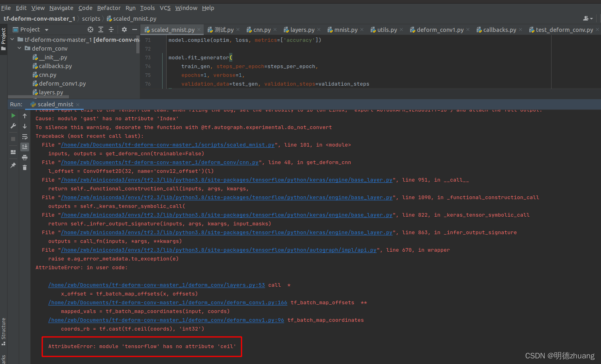The width and height of the screenshot is (601, 364).
Task: Collapse the deform_conv folder
Action: click(x=20, y=48)
